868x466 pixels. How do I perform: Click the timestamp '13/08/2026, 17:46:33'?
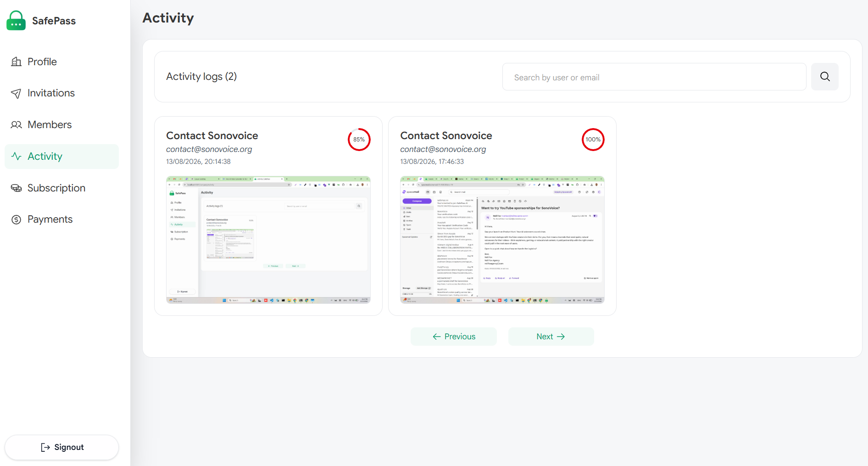(x=432, y=162)
